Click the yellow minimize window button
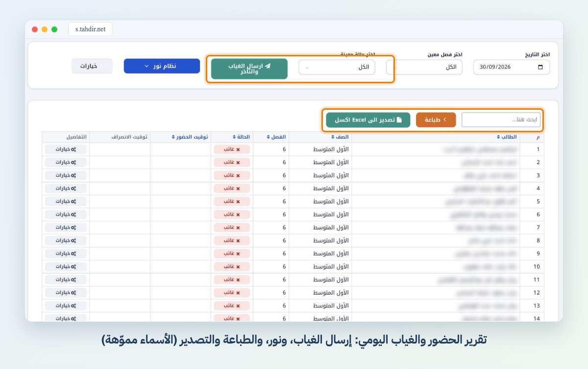The height and width of the screenshot is (369, 588). [45, 29]
